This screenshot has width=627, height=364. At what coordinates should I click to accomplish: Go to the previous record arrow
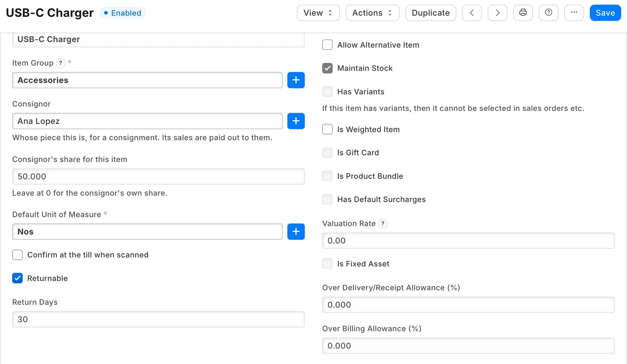(x=472, y=13)
